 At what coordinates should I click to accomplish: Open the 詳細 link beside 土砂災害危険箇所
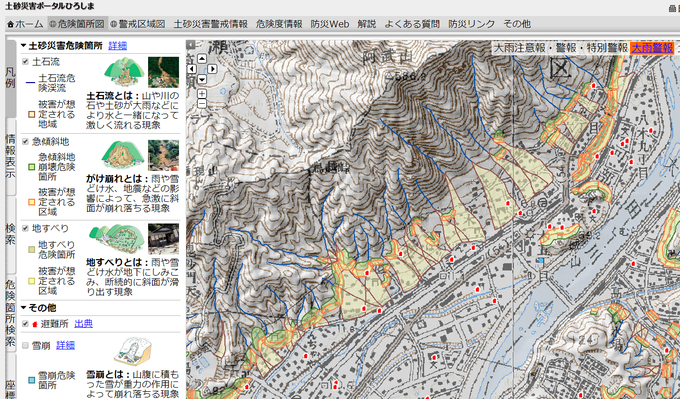point(118,46)
